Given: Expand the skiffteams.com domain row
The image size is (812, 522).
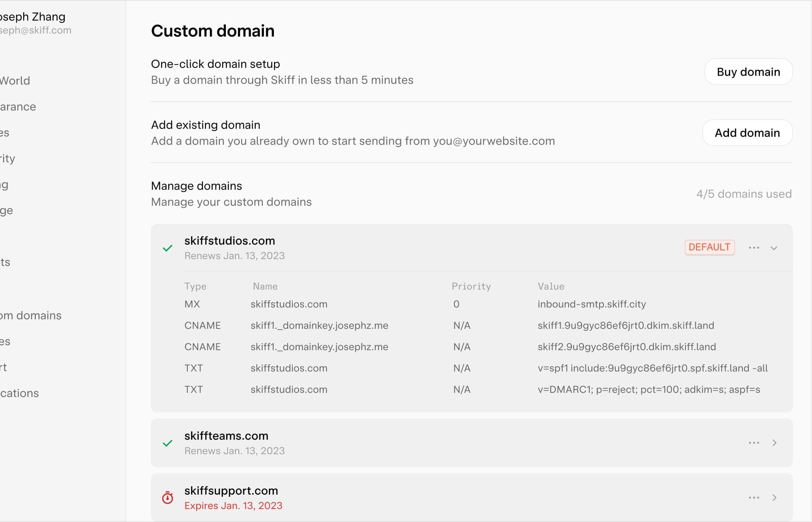Looking at the screenshot, I should pos(774,443).
